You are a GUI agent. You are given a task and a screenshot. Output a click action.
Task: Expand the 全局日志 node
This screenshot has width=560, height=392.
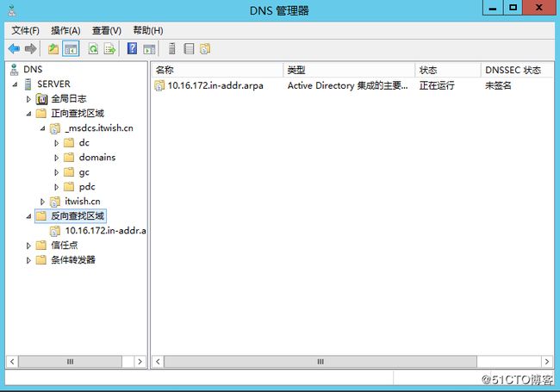click(x=29, y=99)
